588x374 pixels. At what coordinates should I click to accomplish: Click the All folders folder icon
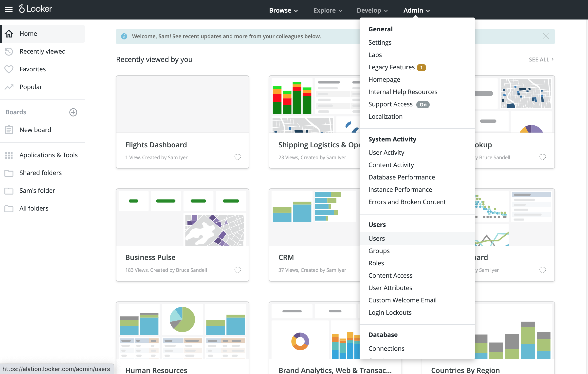click(9, 209)
